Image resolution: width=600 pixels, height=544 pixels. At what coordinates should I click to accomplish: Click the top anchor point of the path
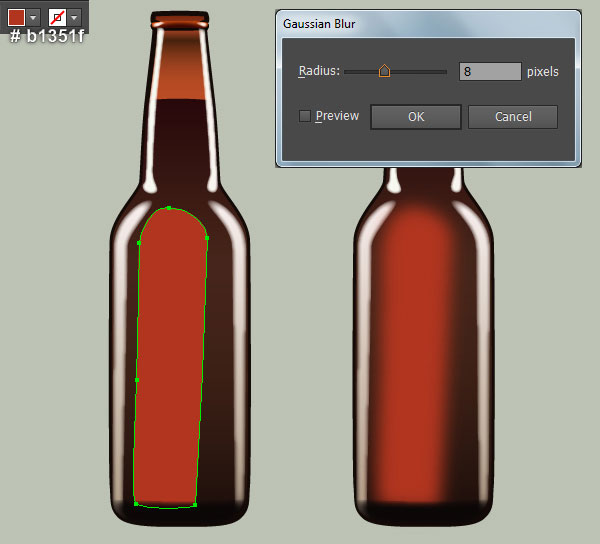169,208
